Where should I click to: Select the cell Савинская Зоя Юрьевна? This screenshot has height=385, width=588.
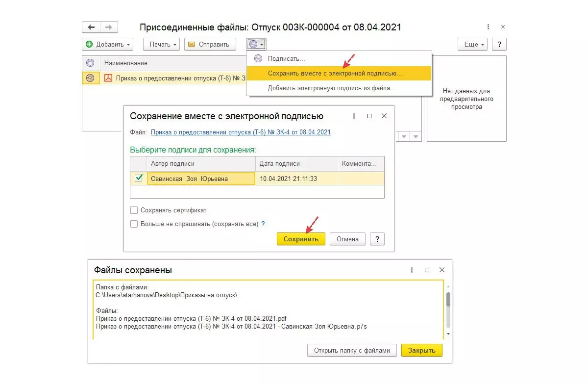coord(201,179)
